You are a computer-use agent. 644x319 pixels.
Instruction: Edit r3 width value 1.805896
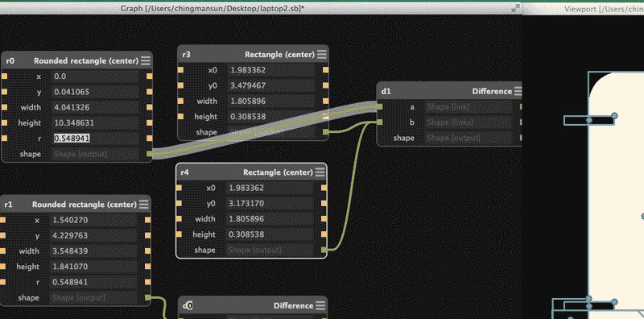coord(270,101)
